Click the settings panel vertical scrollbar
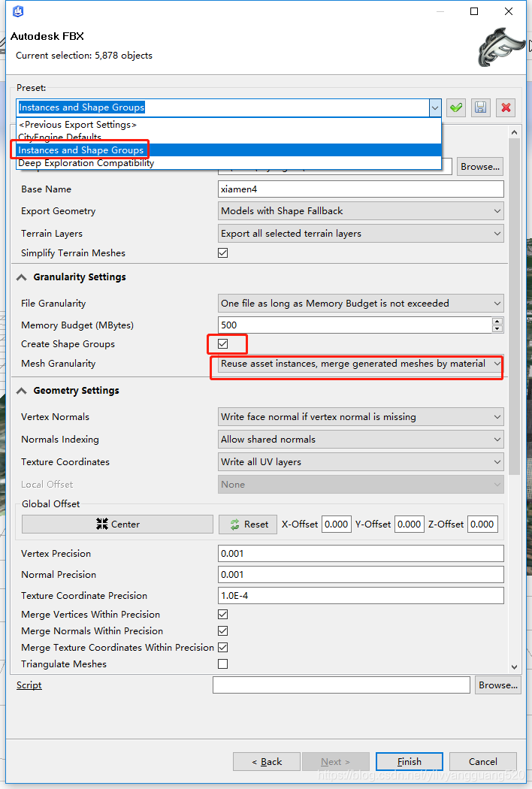Viewport: 532px width, 789px height. pos(514,307)
